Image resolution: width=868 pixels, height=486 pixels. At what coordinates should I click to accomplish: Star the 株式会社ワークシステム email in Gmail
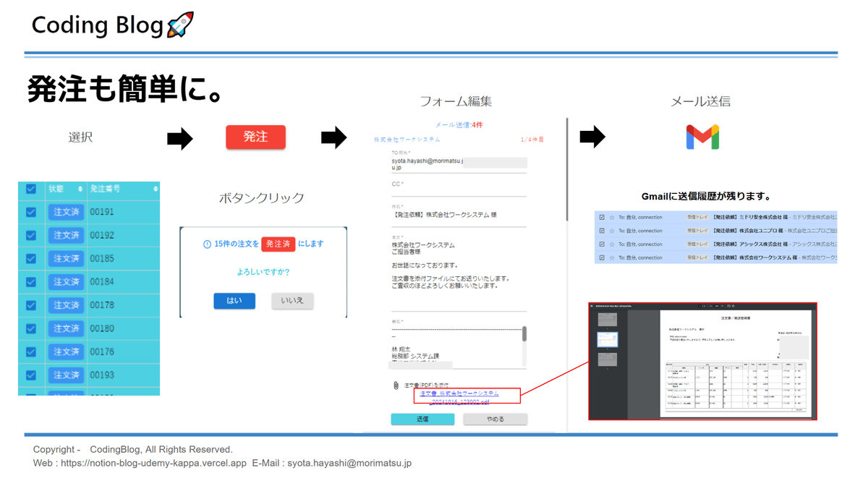click(x=612, y=257)
